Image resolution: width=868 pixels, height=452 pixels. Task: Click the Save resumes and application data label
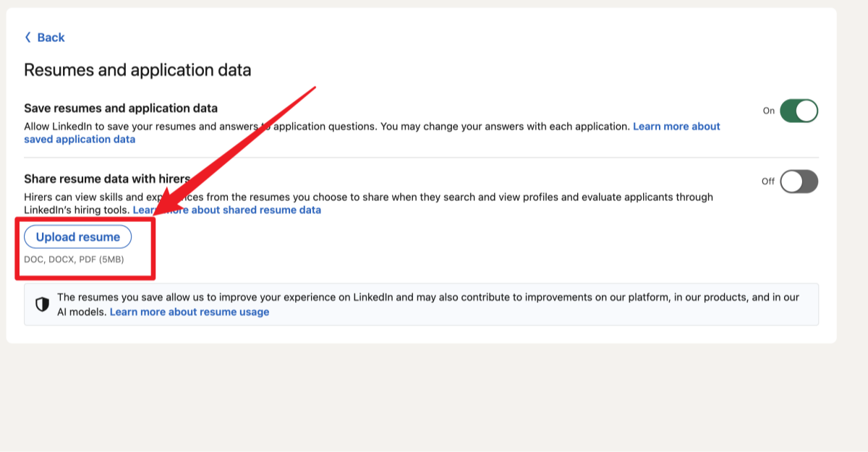tap(121, 108)
